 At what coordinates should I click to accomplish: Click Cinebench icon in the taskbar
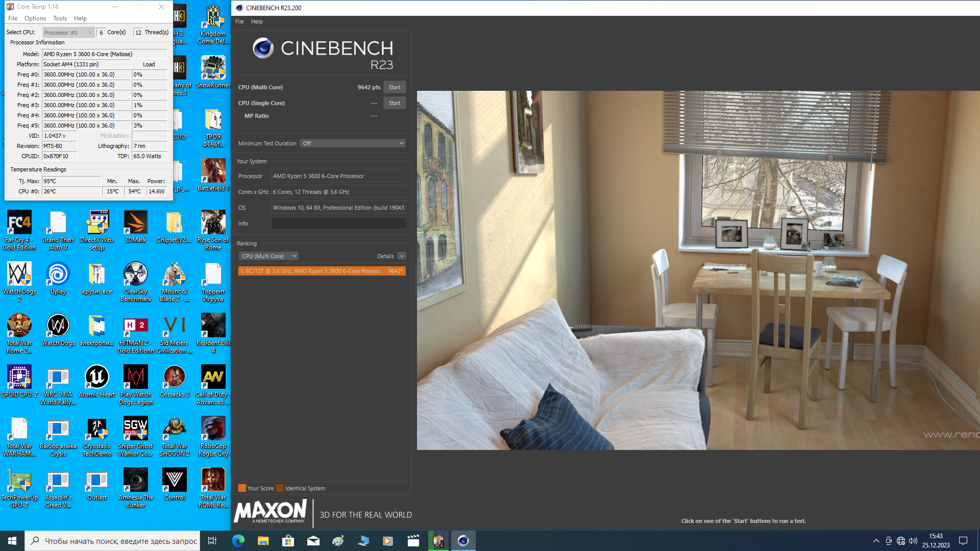463,541
